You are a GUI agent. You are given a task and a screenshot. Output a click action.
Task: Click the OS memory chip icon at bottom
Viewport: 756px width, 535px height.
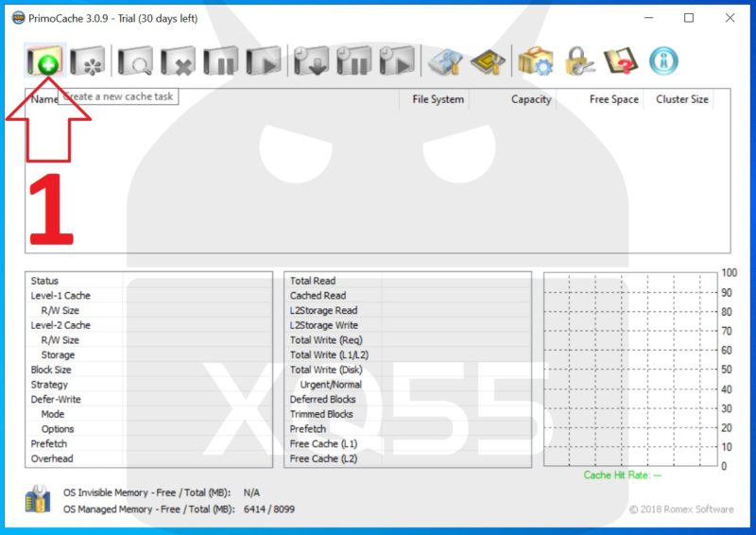tap(38, 501)
